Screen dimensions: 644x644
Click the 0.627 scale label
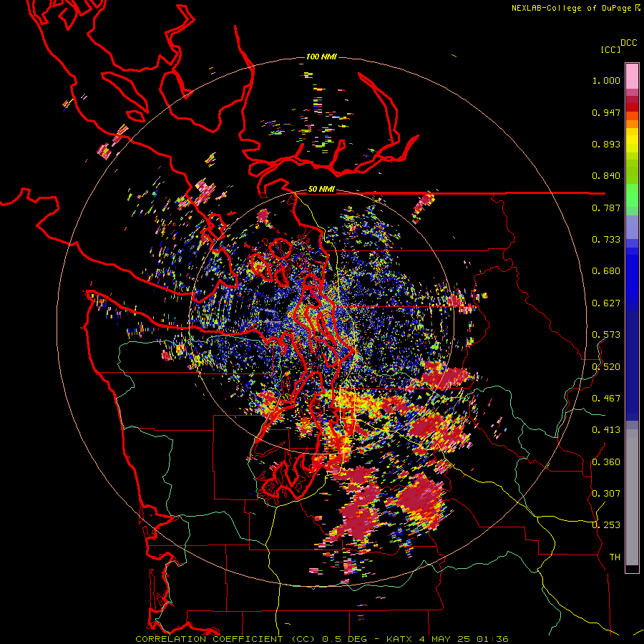click(x=606, y=303)
